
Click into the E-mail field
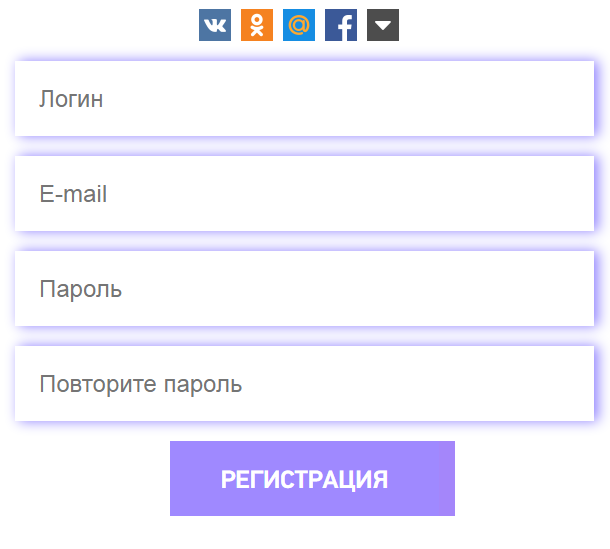pos(304,193)
